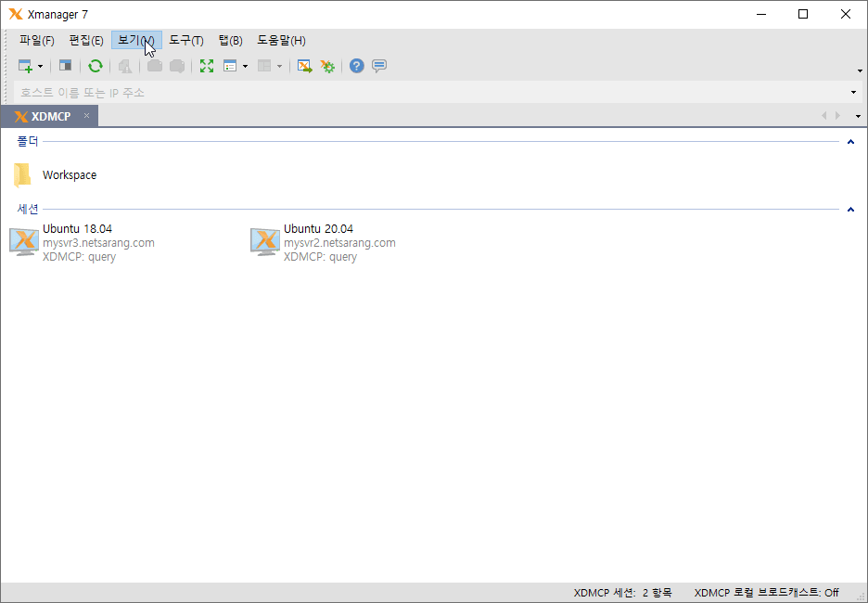Open the tab list dropdown arrow
The image size is (868, 603).
(858, 116)
